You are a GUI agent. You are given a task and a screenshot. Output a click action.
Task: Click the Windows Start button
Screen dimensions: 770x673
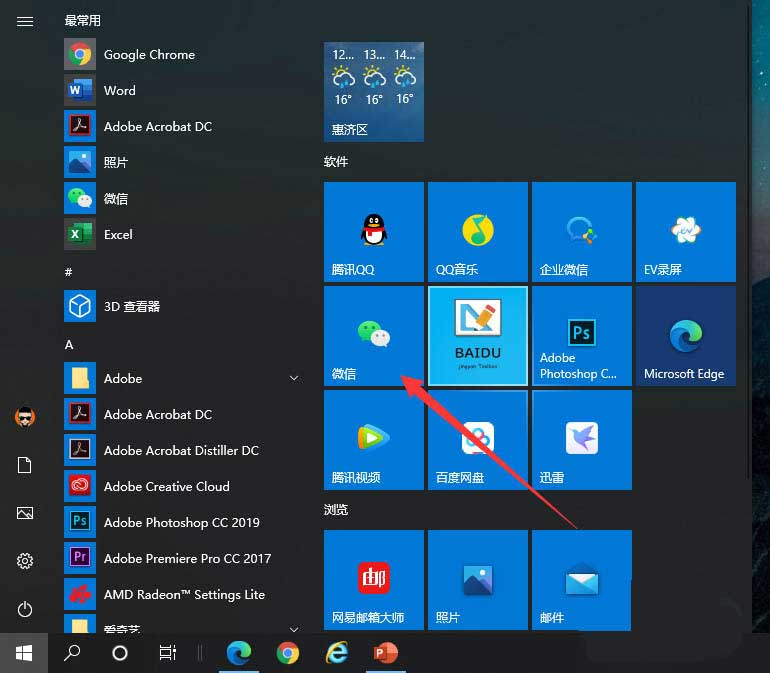click(x=24, y=653)
